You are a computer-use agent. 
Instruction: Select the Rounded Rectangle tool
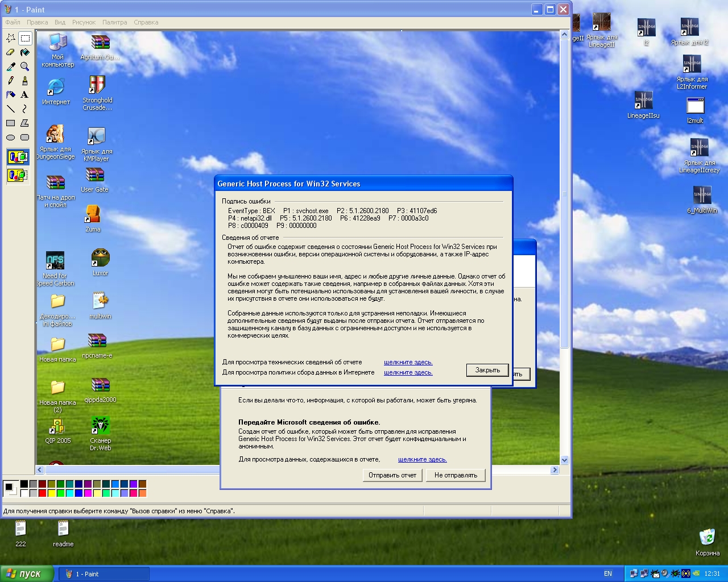coord(25,137)
